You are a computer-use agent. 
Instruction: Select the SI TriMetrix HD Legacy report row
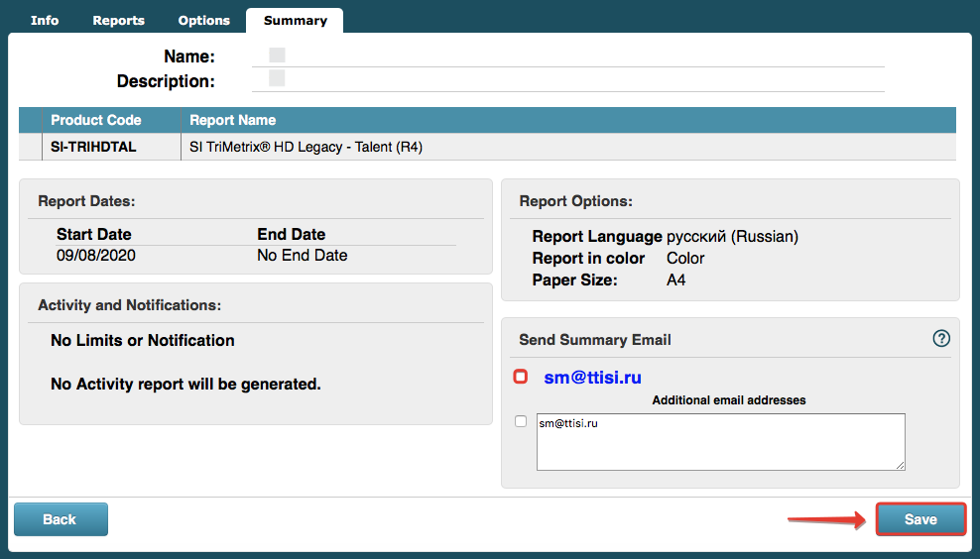coord(487,147)
